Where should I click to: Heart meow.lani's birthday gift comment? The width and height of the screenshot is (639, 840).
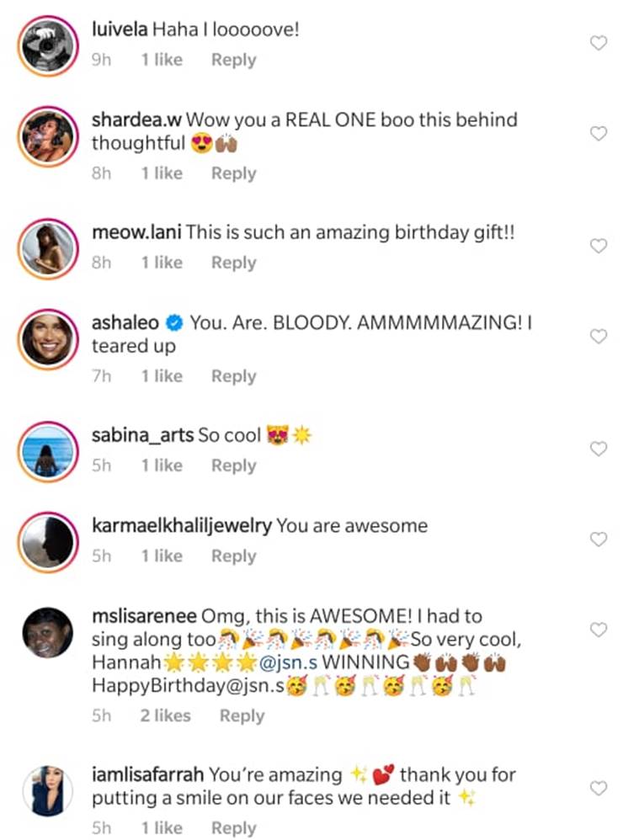pos(598,246)
